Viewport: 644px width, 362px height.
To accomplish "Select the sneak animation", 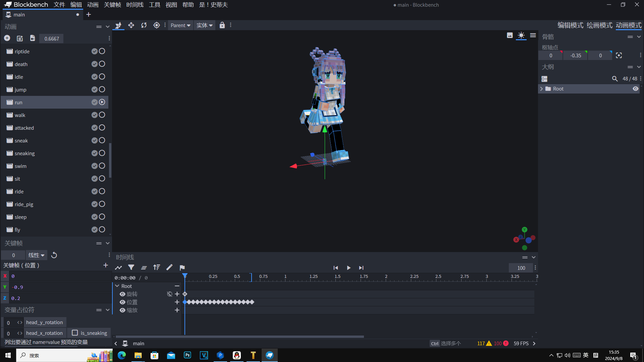I will click(54, 140).
